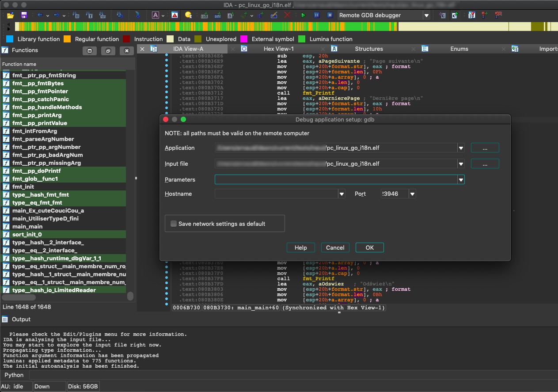Enable Save network settings as default

pos(174,224)
